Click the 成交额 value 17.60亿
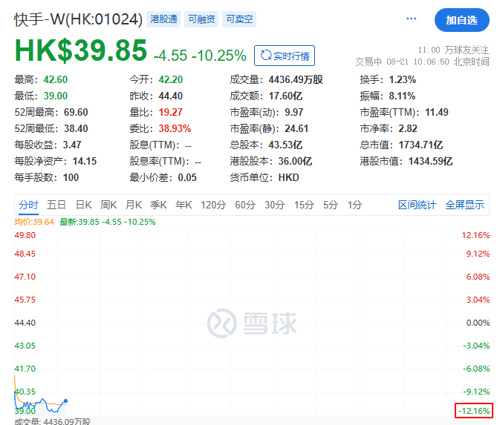Screen dimensions: 500x425 pyautogui.click(x=286, y=96)
